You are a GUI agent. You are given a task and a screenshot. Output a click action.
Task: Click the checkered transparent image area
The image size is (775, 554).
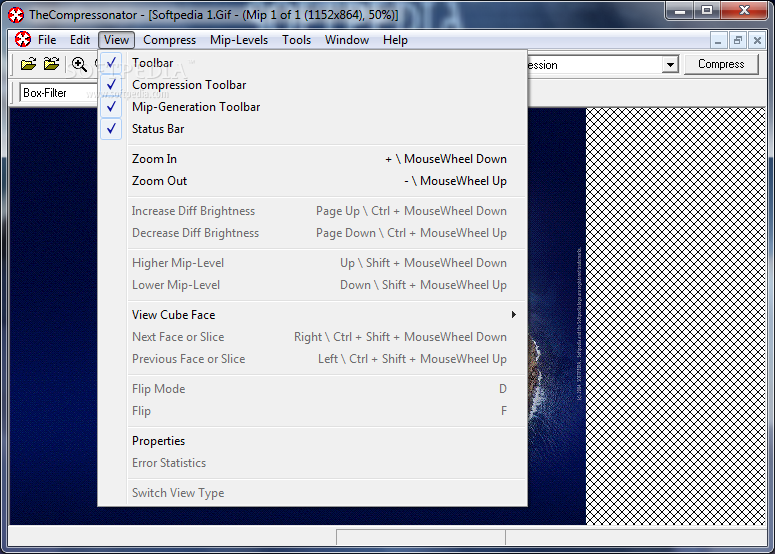[x=675, y=316]
